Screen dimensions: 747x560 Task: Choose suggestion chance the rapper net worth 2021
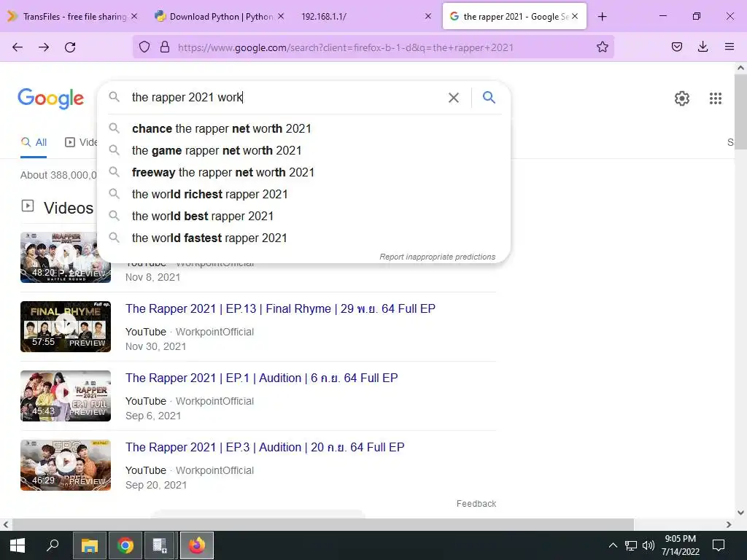[x=303, y=128]
